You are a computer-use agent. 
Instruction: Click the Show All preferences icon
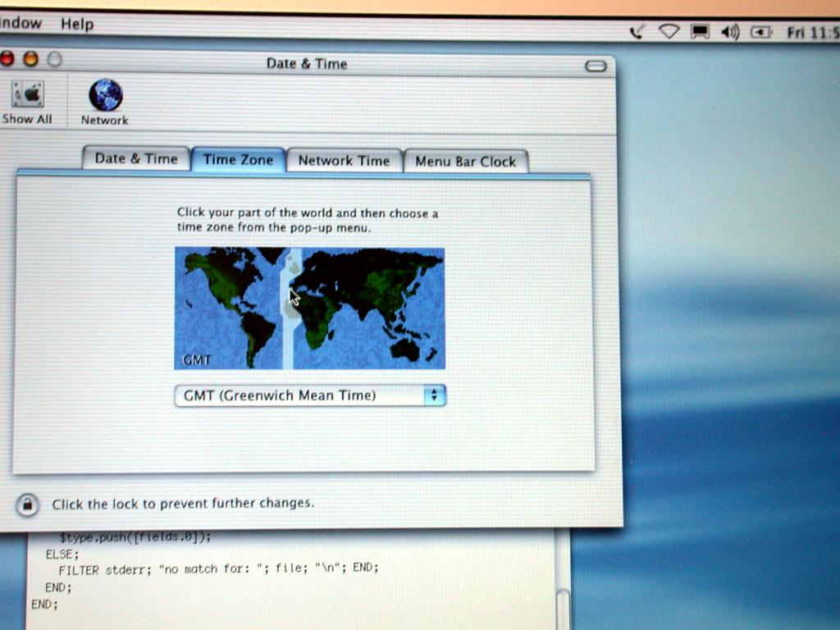point(27,102)
